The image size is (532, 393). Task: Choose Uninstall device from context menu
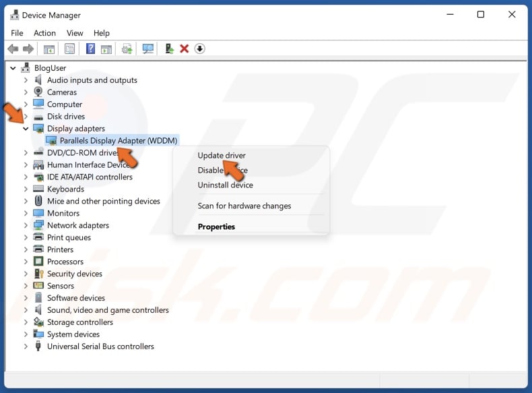tap(226, 185)
